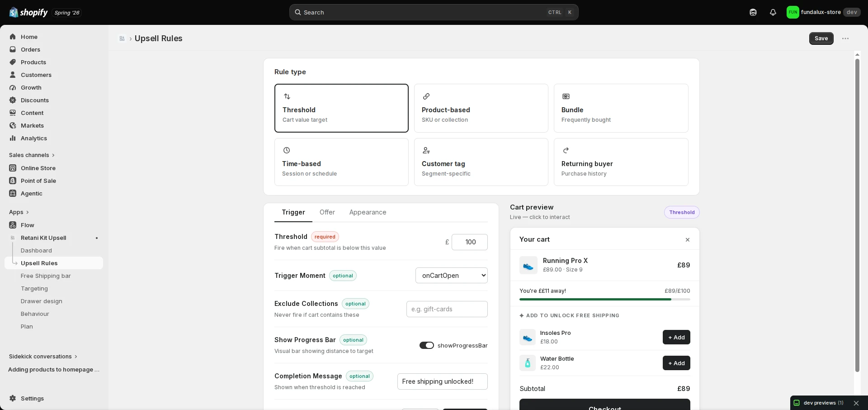Open Dashboard under Retani Kit Upsell

click(x=36, y=251)
